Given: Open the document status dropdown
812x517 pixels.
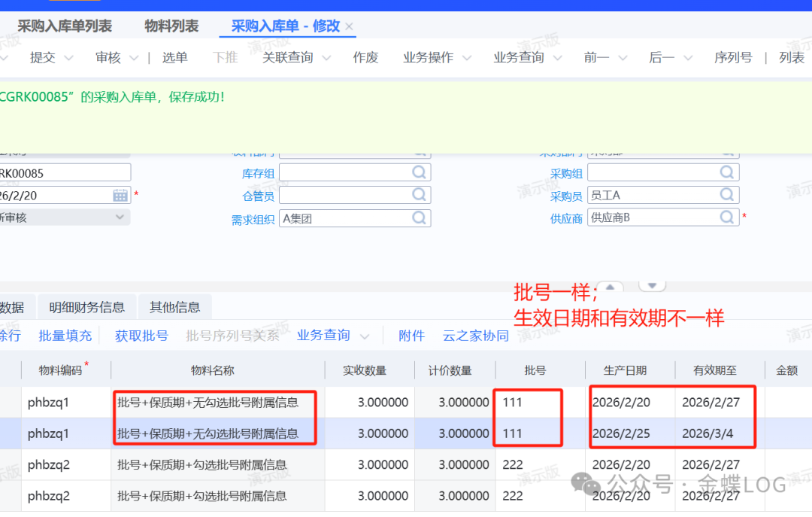Looking at the screenshot, I should tap(120, 217).
